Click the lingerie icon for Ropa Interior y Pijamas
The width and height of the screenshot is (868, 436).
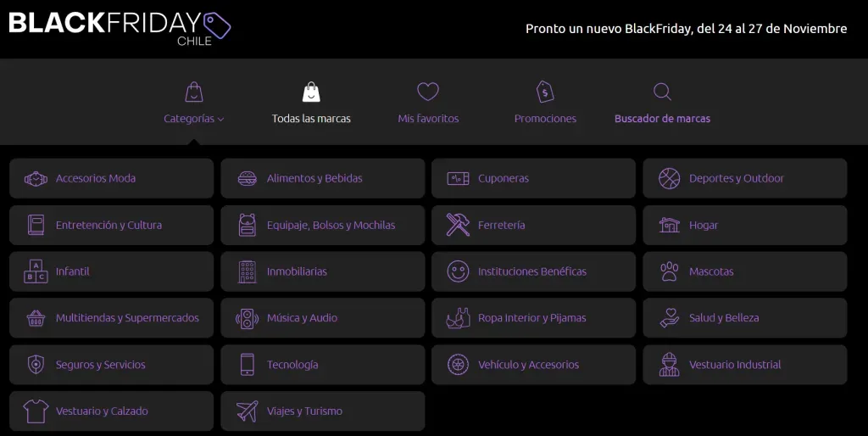tap(459, 318)
